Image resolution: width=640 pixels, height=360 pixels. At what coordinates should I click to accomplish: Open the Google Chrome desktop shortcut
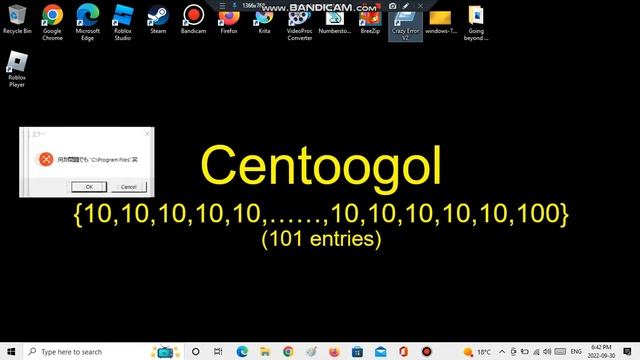[52, 22]
